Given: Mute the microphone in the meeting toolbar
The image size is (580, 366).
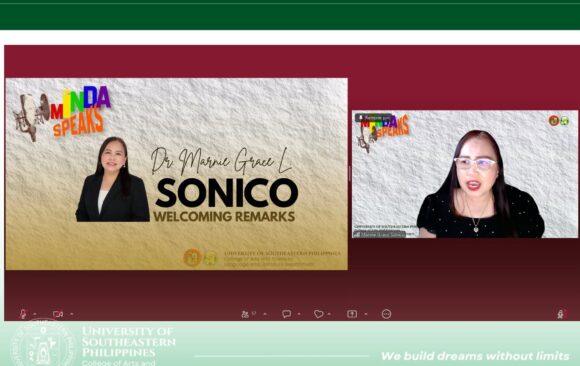Looking at the screenshot, I should (x=23, y=314).
